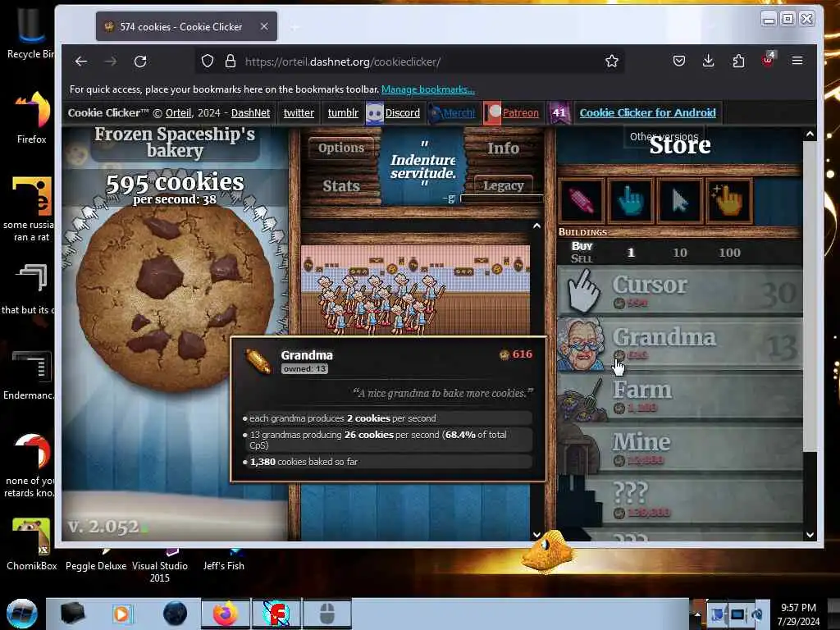Open Recycle Bin on desktop
840x630 pixels.
pyautogui.click(x=30, y=33)
